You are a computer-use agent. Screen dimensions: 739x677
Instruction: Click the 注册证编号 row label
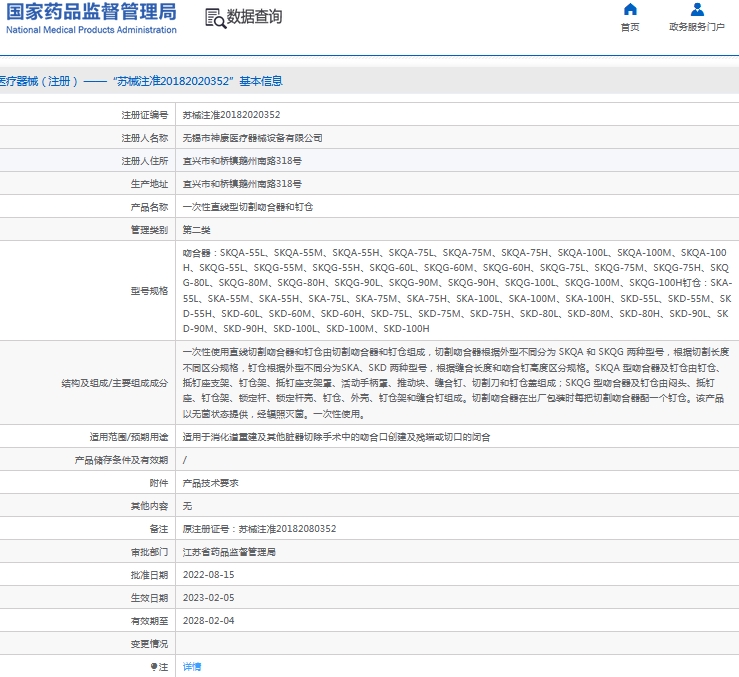tap(145, 115)
